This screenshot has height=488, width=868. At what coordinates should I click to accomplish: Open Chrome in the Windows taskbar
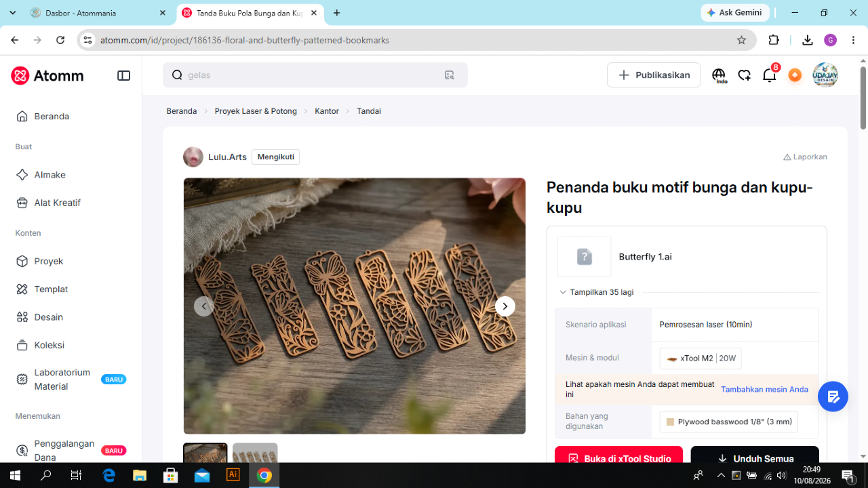264,475
